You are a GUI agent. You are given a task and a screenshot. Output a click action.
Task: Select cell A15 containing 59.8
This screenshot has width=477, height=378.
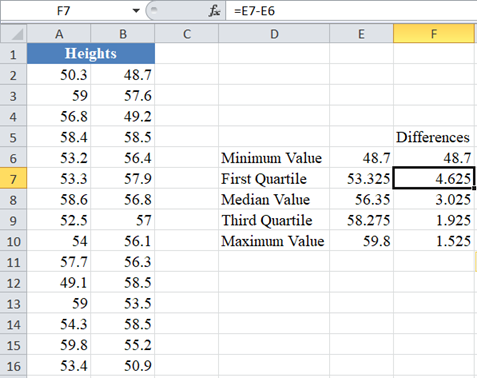pos(59,345)
